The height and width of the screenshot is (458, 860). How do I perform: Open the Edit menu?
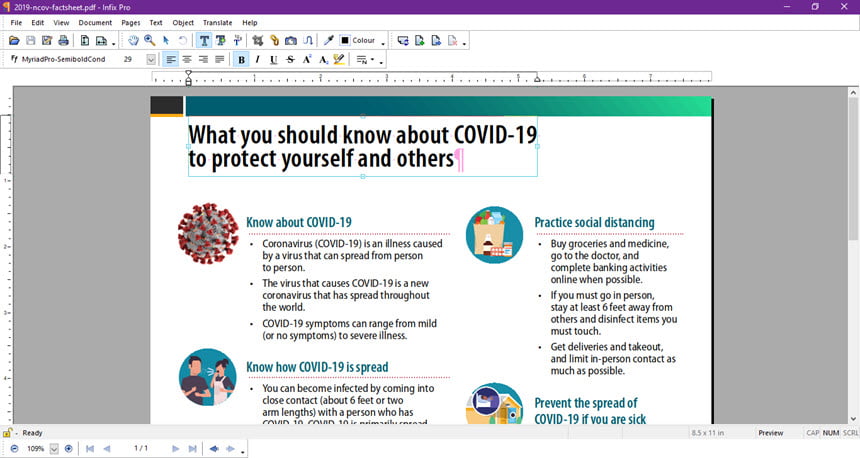click(x=37, y=22)
